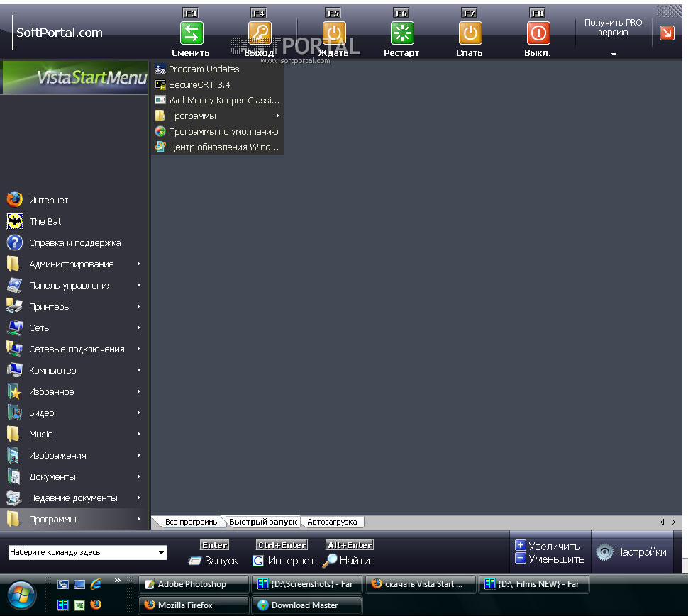The image size is (688, 616).
Task: Open Программы по умолчанию item
Action: click(217, 132)
